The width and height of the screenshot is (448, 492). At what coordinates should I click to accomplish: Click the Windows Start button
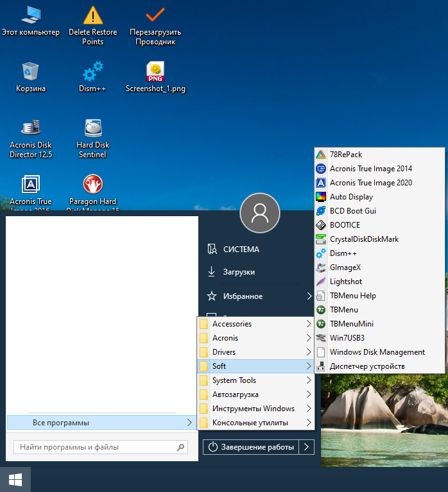click(x=15, y=479)
